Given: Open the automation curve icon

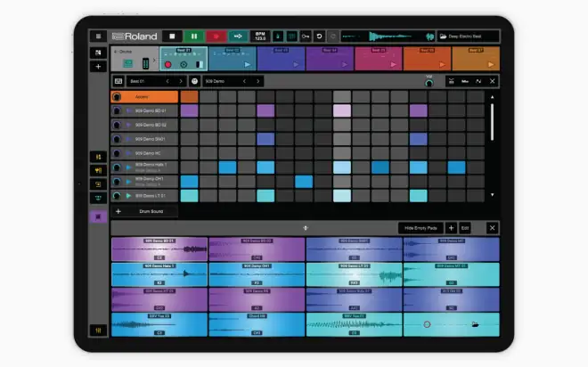Looking at the screenshot, I should click(x=478, y=81).
